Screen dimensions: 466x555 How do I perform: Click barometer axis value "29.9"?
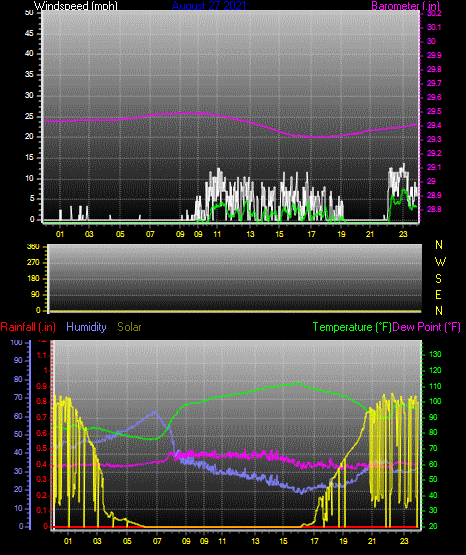pos(434,55)
